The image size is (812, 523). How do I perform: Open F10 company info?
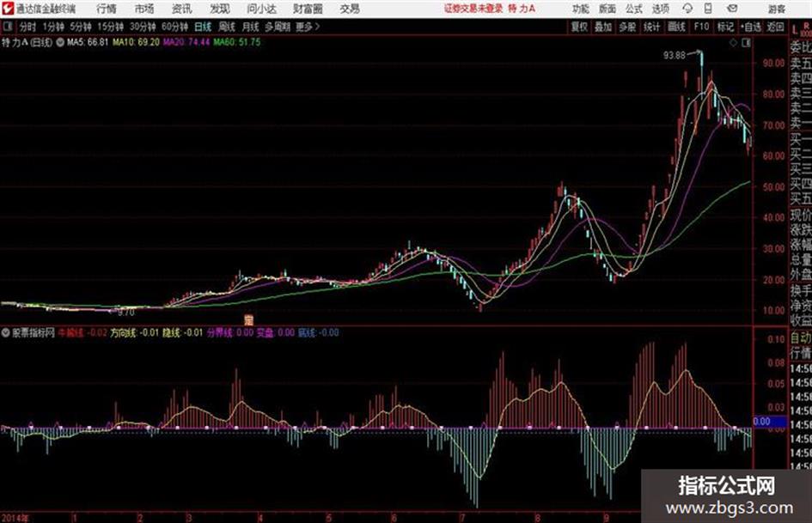coord(701,27)
